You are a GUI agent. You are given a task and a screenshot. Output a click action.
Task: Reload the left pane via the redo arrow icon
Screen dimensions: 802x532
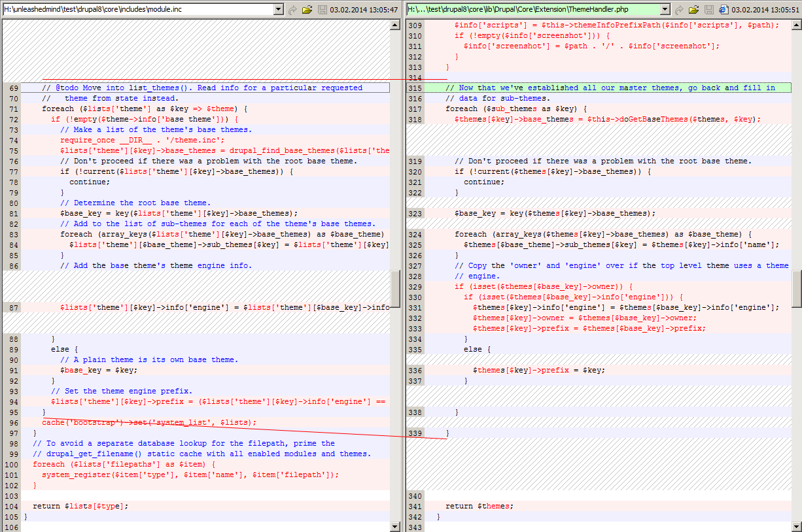293,8
